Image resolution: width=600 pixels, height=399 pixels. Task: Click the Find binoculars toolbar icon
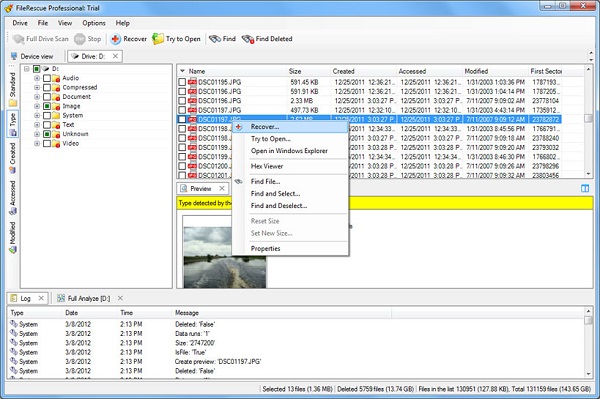(x=215, y=39)
